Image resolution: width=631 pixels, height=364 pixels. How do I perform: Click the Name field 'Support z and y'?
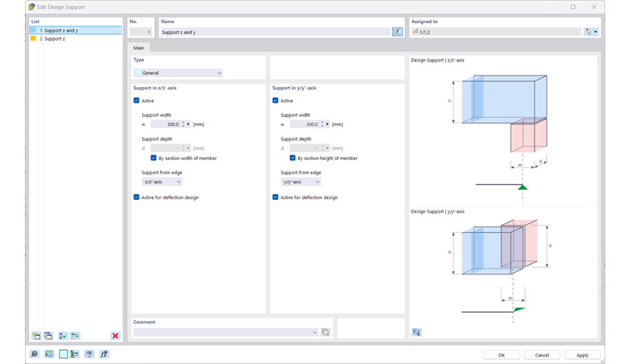tap(276, 32)
